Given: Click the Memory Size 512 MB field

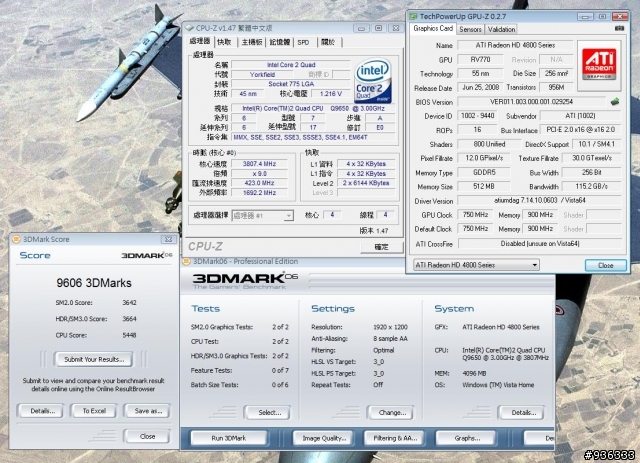Looking at the screenshot, I should click(x=484, y=186).
